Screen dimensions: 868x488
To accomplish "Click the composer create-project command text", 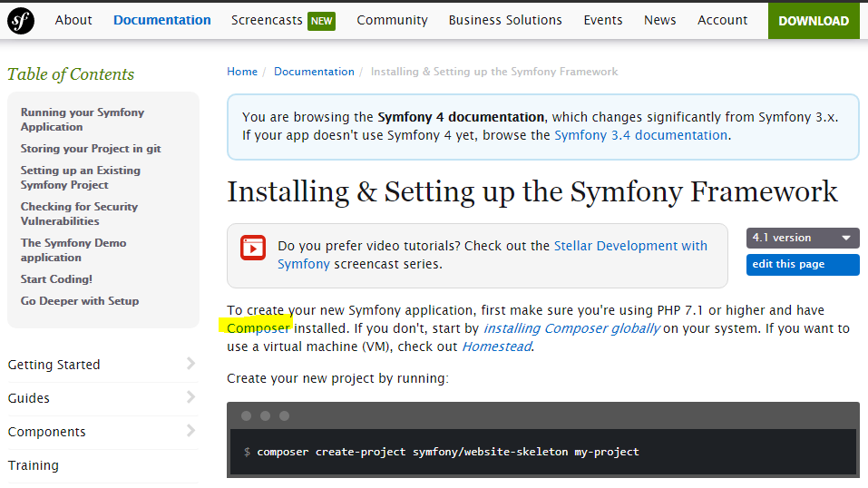I will (x=448, y=452).
